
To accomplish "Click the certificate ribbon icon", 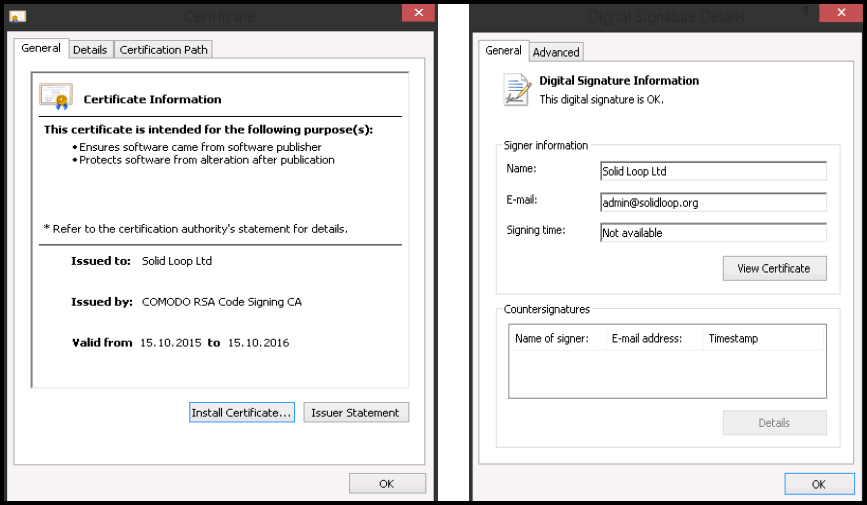I will (x=56, y=96).
